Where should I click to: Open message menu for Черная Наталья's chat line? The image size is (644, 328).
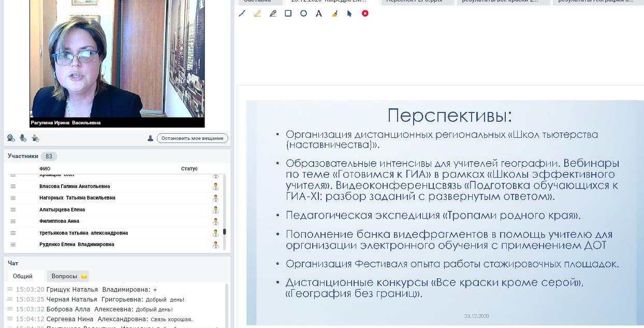pos(10,299)
